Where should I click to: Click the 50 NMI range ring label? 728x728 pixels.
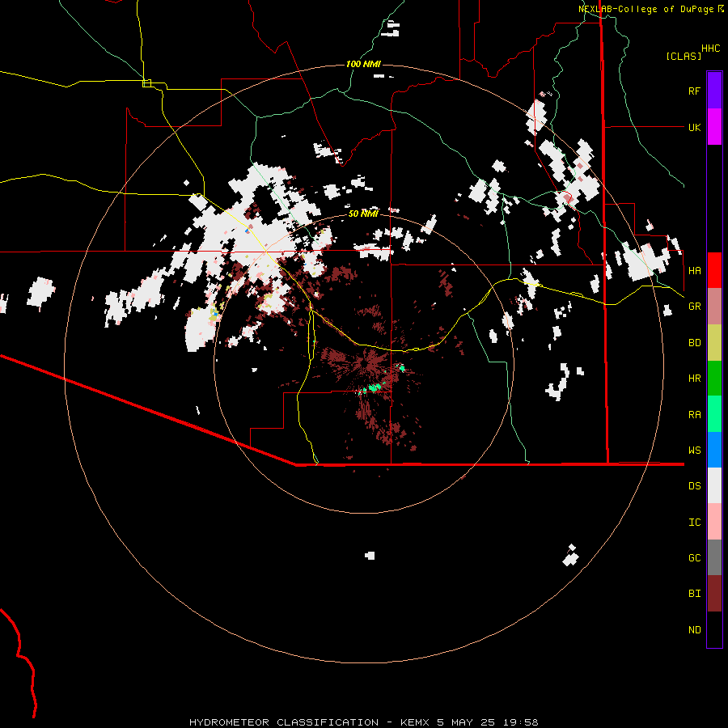[x=363, y=214]
